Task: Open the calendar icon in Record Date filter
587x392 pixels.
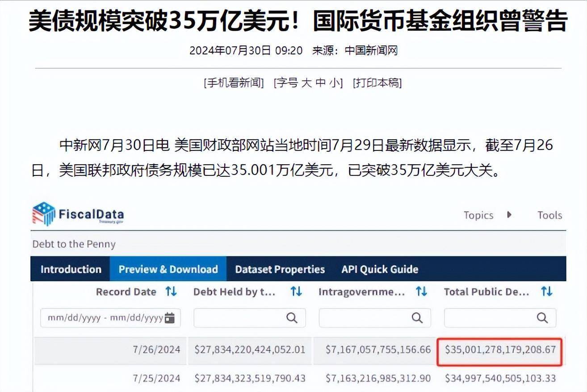Action: click(x=170, y=318)
